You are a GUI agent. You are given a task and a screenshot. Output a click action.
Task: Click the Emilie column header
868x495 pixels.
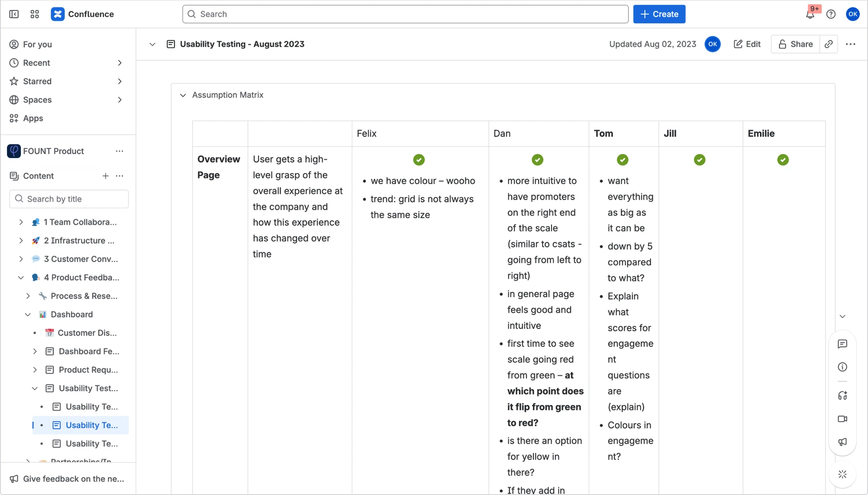coord(784,134)
